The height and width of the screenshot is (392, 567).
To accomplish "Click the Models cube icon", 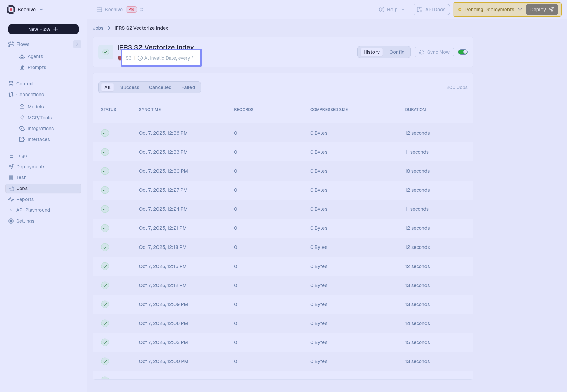I will point(22,107).
